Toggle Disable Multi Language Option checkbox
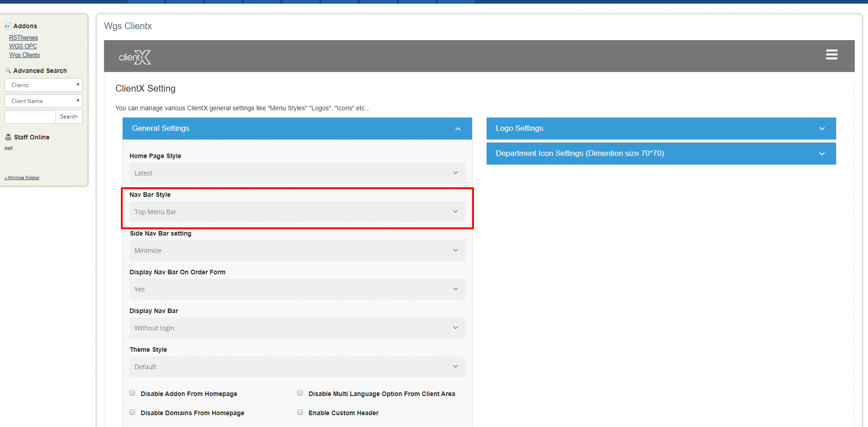868x427 pixels. [300, 393]
